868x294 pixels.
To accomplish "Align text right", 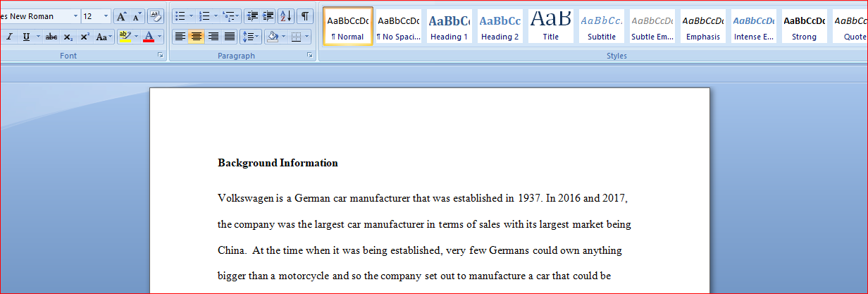I will pyautogui.click(x=213, y=37).
